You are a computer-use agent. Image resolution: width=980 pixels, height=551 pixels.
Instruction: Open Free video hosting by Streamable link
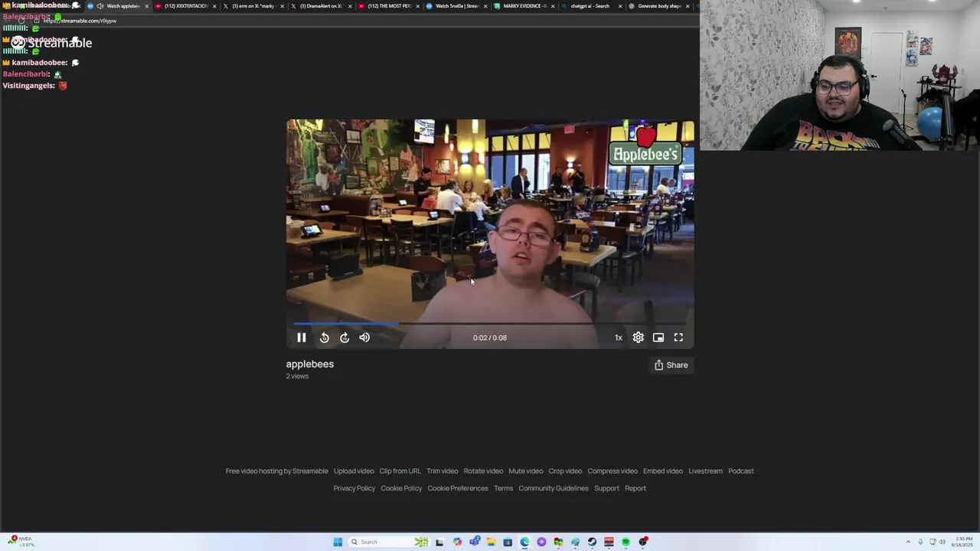tap(277, 471)
